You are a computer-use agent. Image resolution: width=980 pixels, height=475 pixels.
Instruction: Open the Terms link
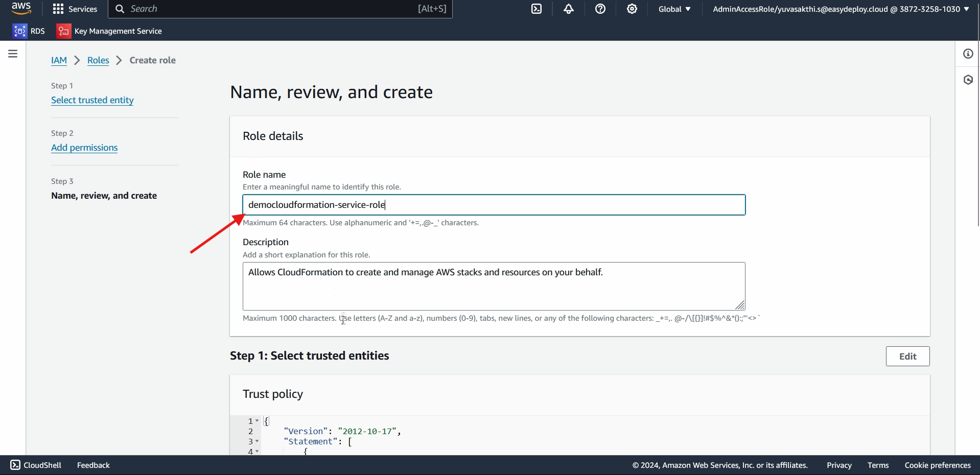[x=878, y=465]
